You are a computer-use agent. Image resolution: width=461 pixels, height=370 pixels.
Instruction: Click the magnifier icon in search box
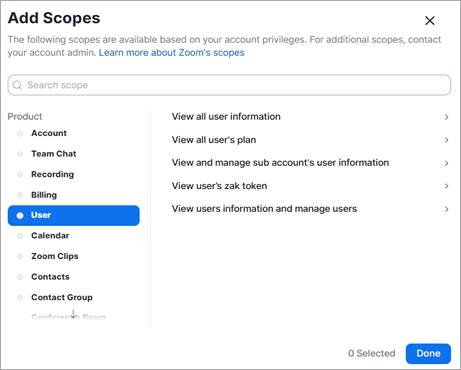point(17,85)
